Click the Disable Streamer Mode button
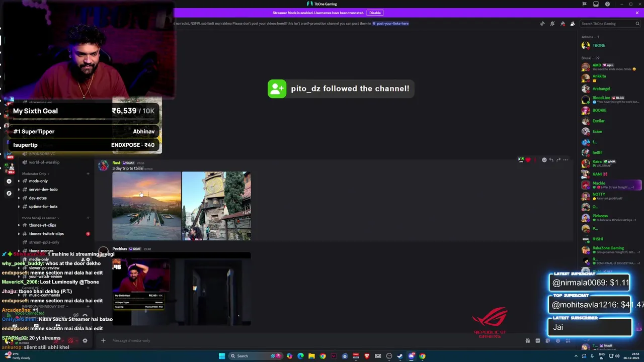Viewport: 644px width, 362px height. pyautogui.click(x=375, y=13)
